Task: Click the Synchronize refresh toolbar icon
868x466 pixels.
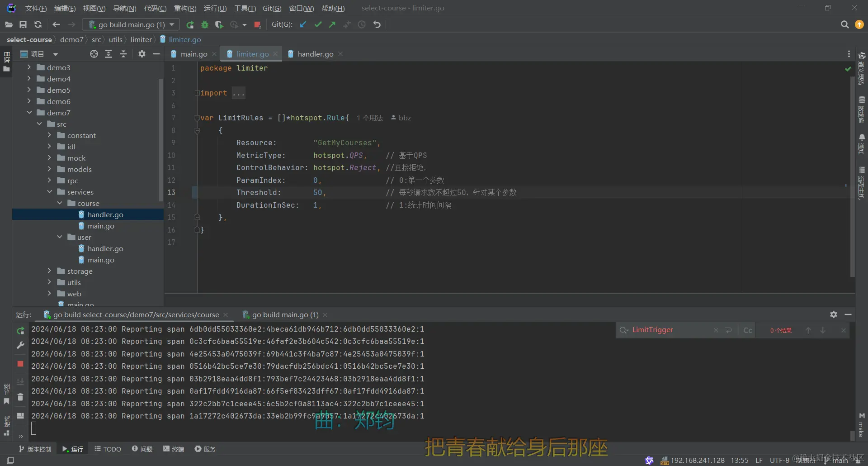Action: (38, 24)
